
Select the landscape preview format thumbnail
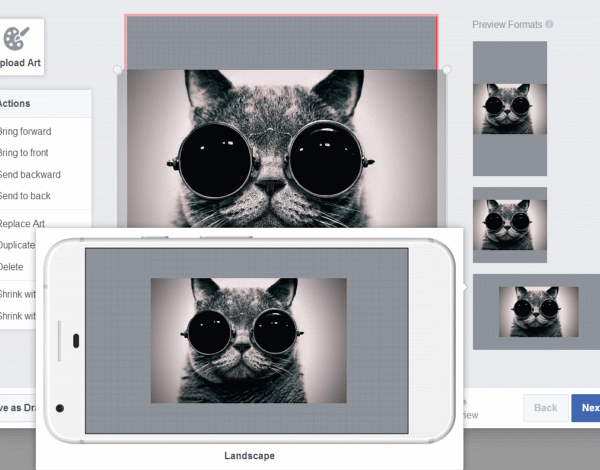(x=536, y=311)
